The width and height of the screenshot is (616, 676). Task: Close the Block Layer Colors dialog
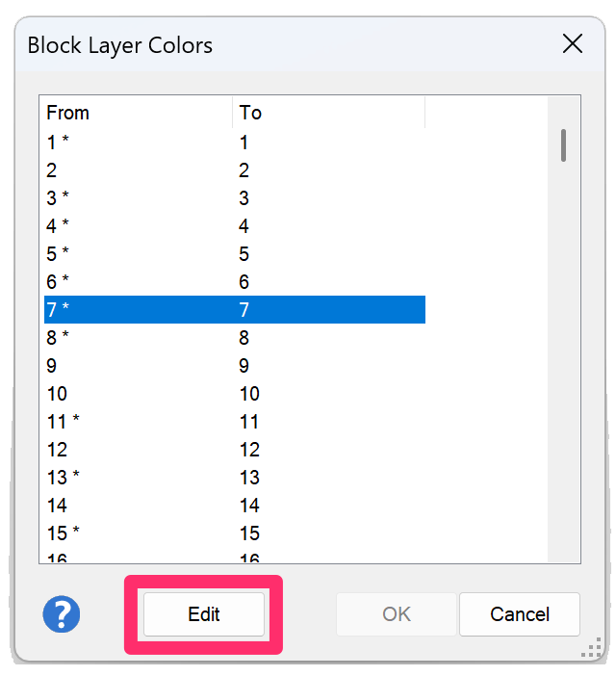click(x=573, y=43)
